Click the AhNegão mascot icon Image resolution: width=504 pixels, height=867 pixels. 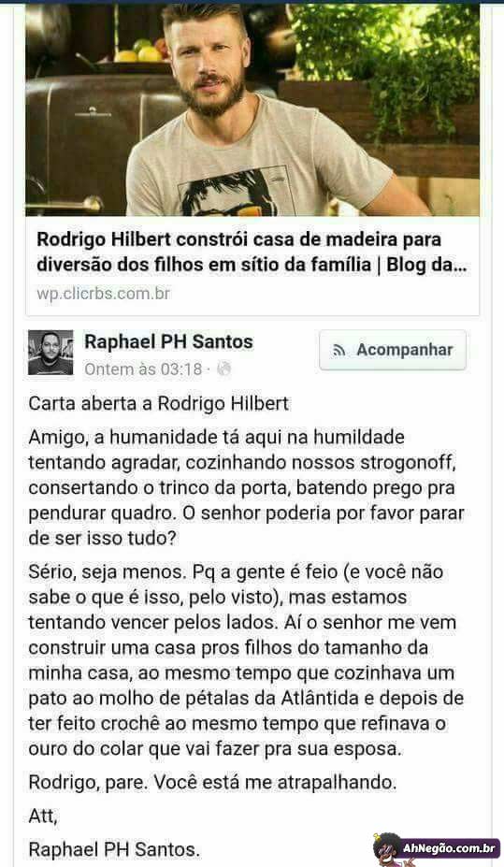coord(387,848)
